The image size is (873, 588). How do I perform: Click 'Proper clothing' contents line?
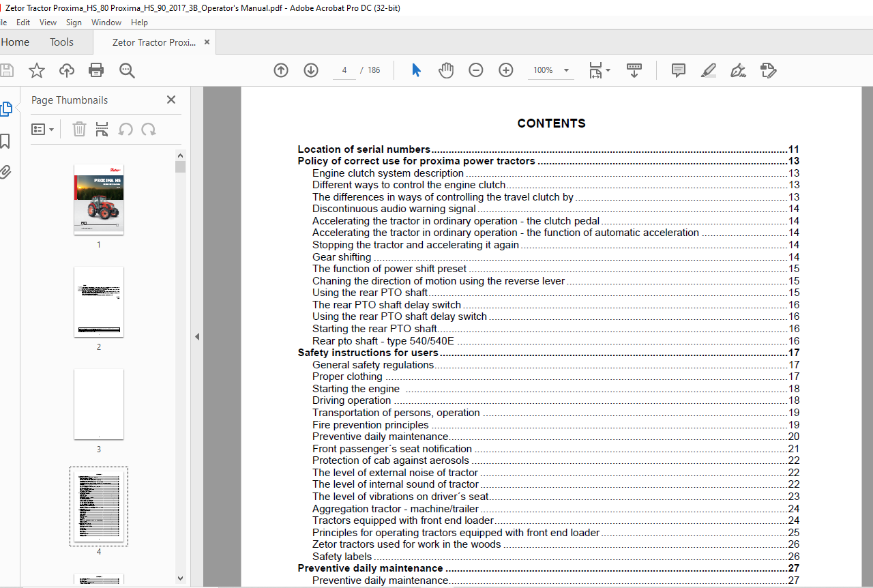click(x=556, y=377)
